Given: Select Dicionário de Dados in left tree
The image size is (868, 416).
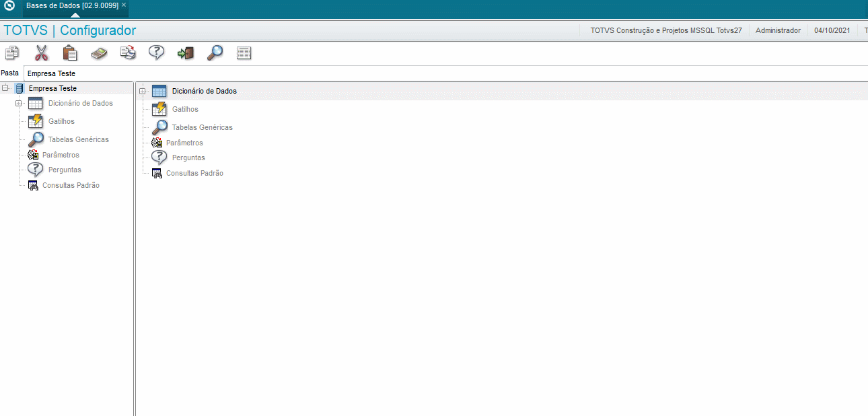Looking at the screenshot, I should tap(81, 103).
